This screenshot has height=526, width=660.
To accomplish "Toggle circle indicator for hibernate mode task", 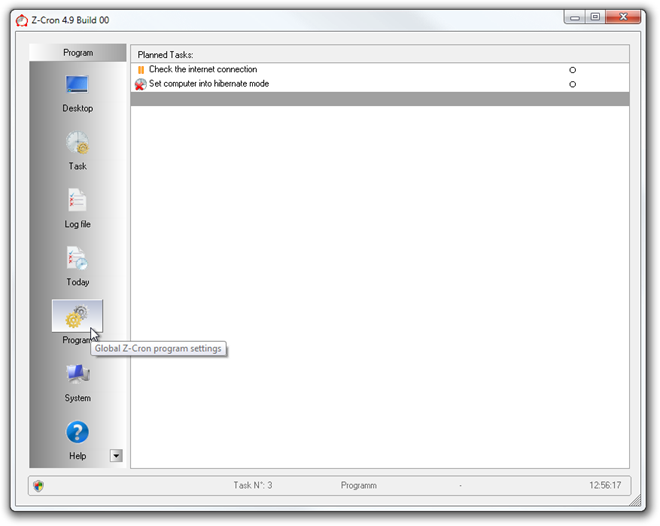I will click(572, 84).
